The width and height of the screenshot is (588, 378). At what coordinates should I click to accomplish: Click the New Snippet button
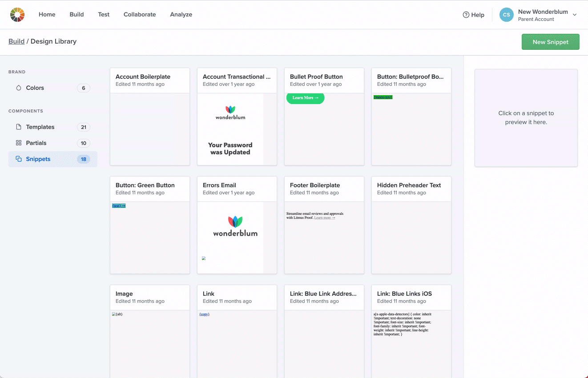(550, 42)
